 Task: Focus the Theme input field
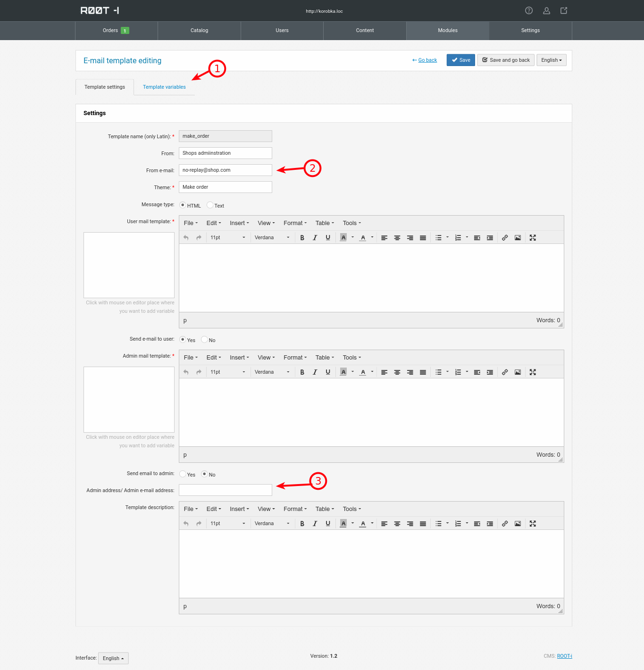226,187
